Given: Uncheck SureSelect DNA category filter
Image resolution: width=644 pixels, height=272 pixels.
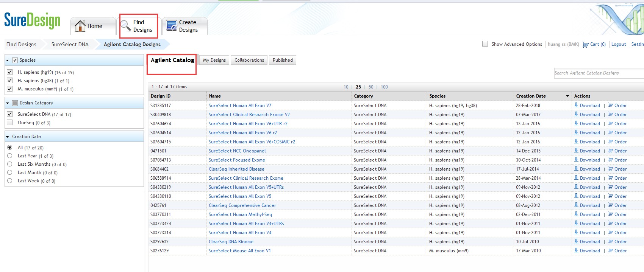Looking at the screenshot, I should pyautogui.click(x=10, y=114).
